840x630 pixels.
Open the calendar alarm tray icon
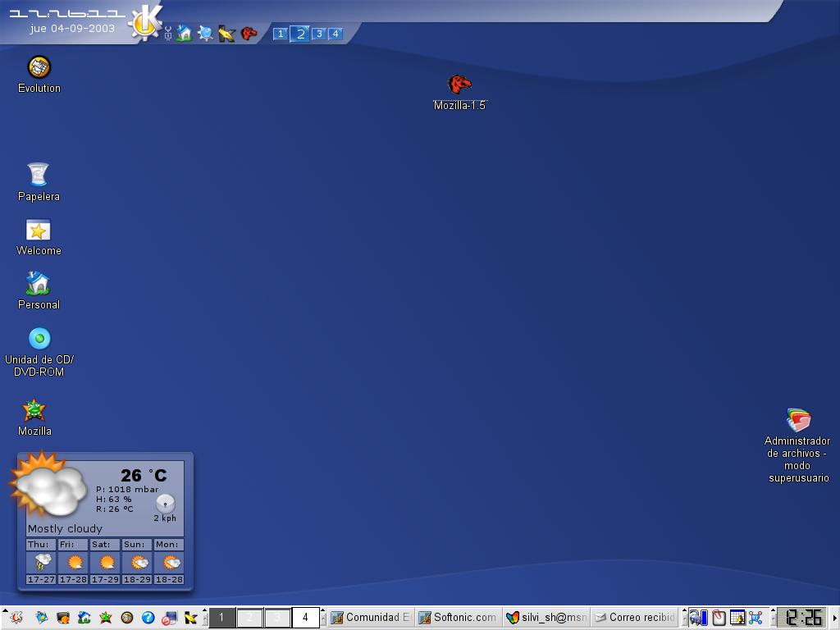point(737,618)
